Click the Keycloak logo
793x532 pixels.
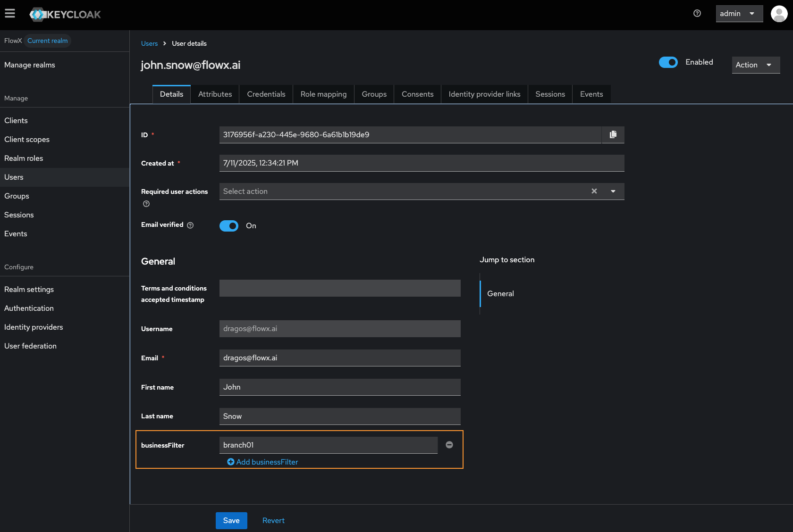[x=65, y=14]
